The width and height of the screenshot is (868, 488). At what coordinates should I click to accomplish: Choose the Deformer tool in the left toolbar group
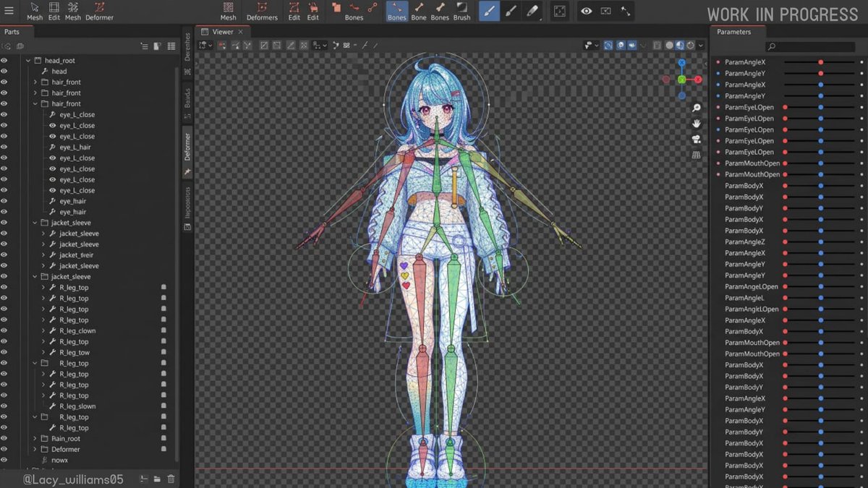[x=99, y=12]
